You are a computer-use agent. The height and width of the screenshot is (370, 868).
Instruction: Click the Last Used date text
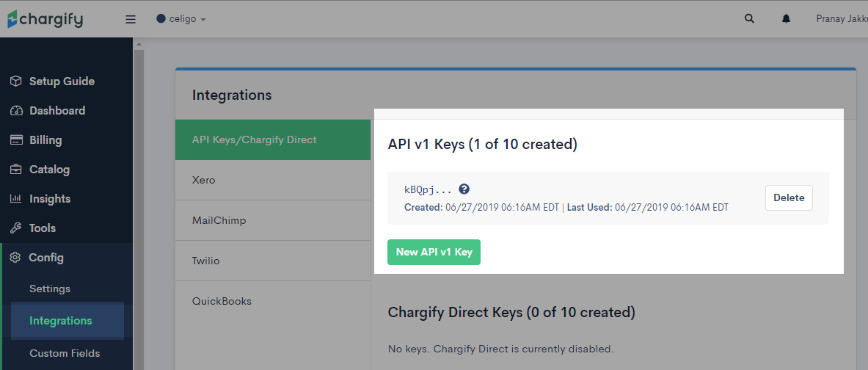pyautogui.click(x=647, y=208)
